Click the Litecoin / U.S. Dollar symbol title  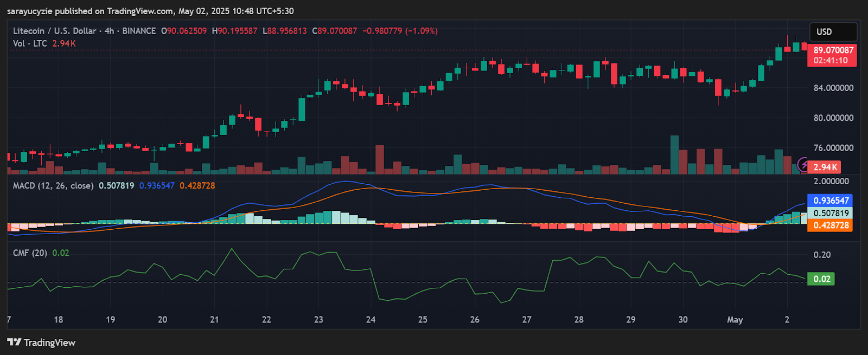(x=55, y=31)
